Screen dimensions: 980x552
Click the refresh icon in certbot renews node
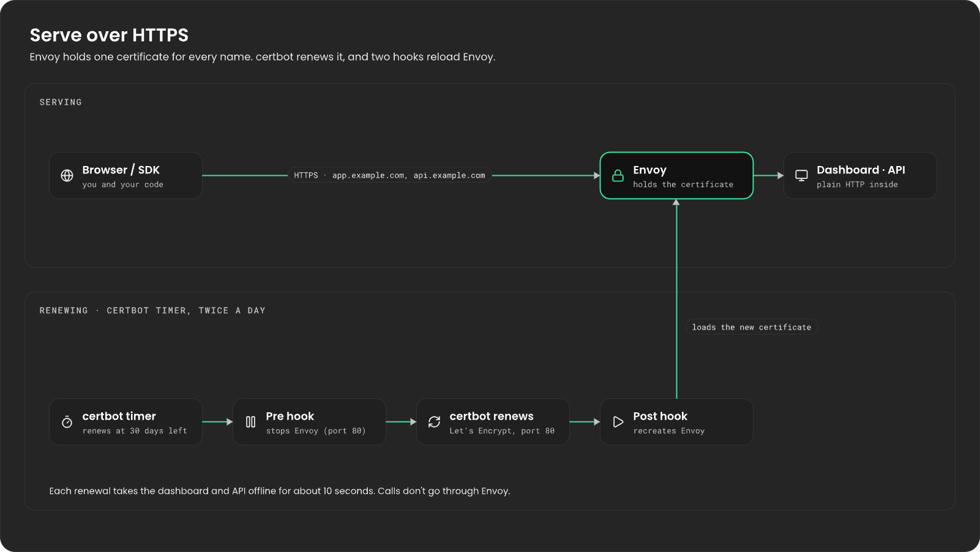(435, 422)
